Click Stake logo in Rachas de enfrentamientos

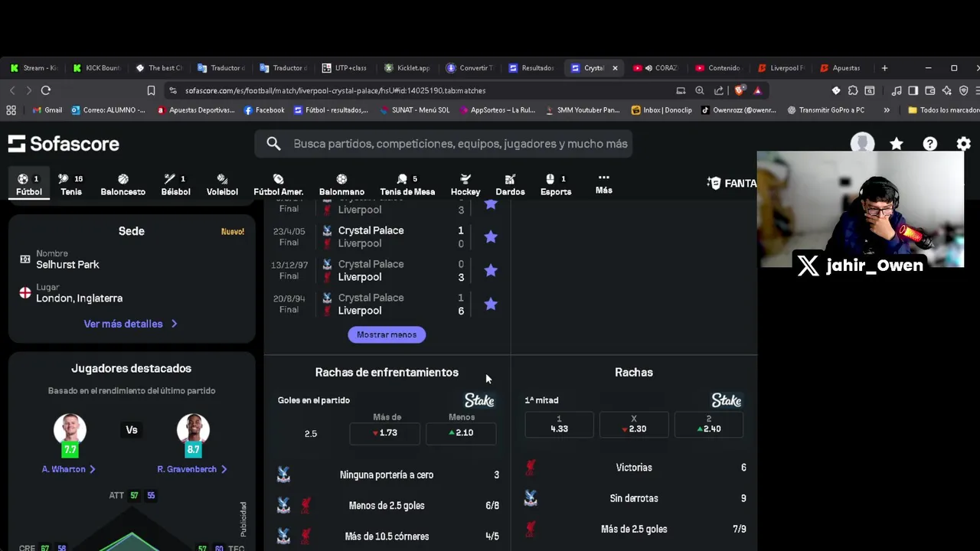479,400
